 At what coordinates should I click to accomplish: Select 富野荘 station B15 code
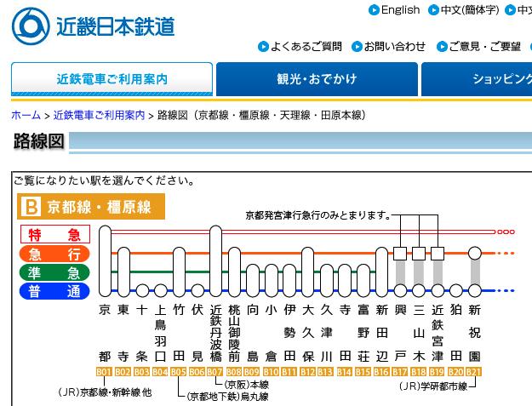(x=363, y=372)
